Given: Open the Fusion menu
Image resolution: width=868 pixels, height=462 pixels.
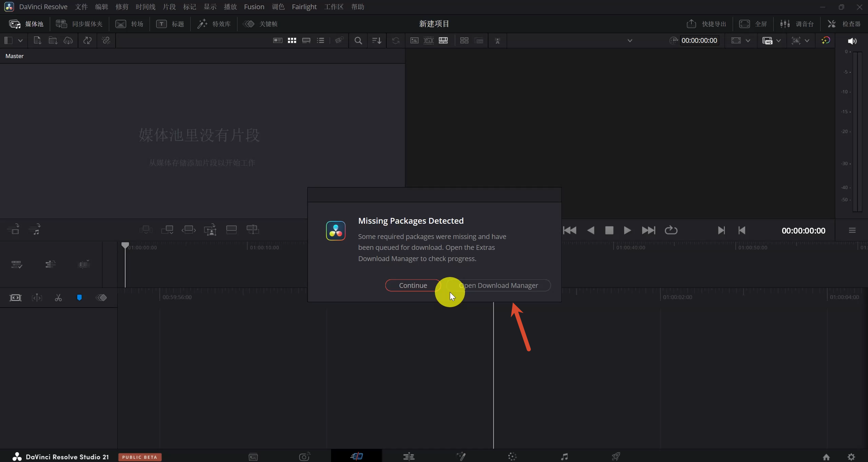Looking at the screenshot, I should [x=254, y=7].
